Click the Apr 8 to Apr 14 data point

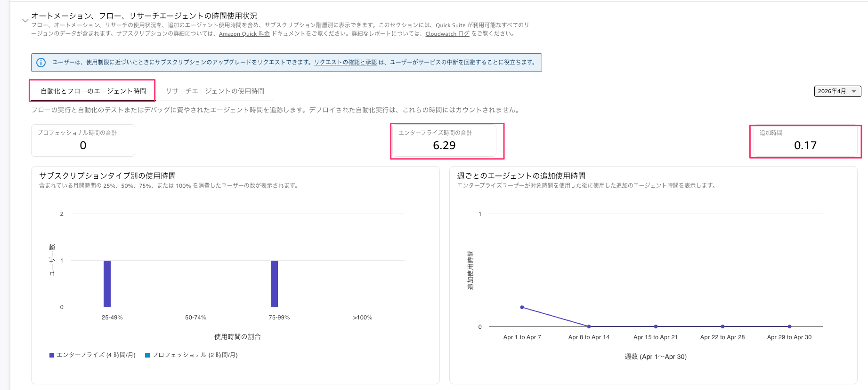(589, 326)
